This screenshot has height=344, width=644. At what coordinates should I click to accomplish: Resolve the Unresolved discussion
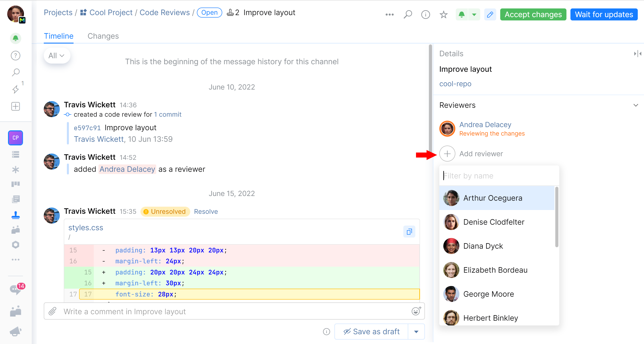tap(206, 212)
